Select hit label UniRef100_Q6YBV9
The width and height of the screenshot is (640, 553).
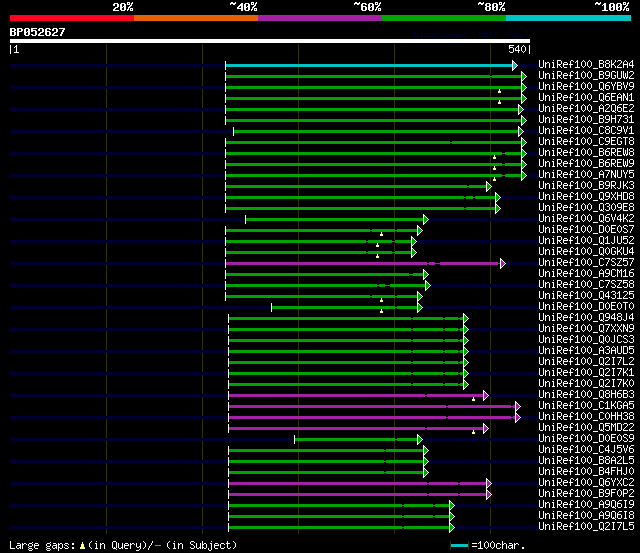(586, 86)
